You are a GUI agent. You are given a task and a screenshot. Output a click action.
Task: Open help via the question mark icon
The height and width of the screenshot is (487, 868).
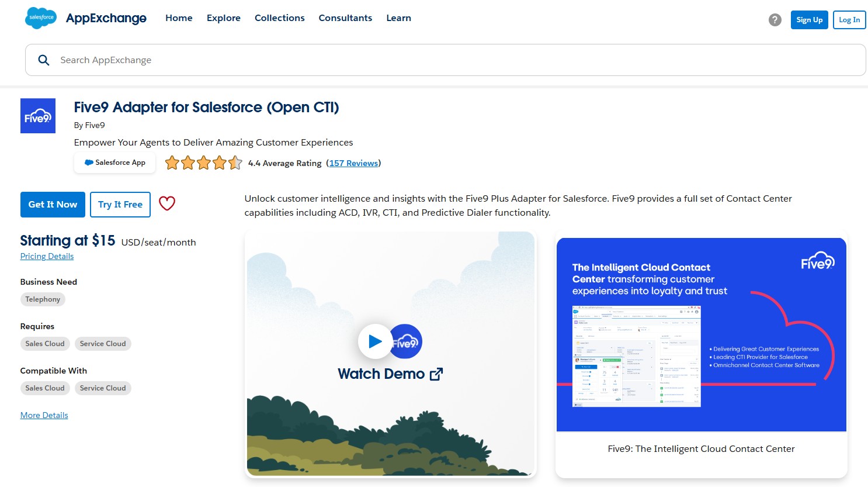(775, 19)
